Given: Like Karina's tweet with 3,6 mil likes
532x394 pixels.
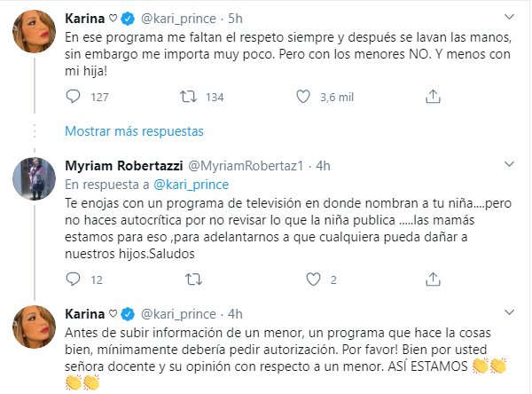Looking at the screenshot, I should pos(302,97).
